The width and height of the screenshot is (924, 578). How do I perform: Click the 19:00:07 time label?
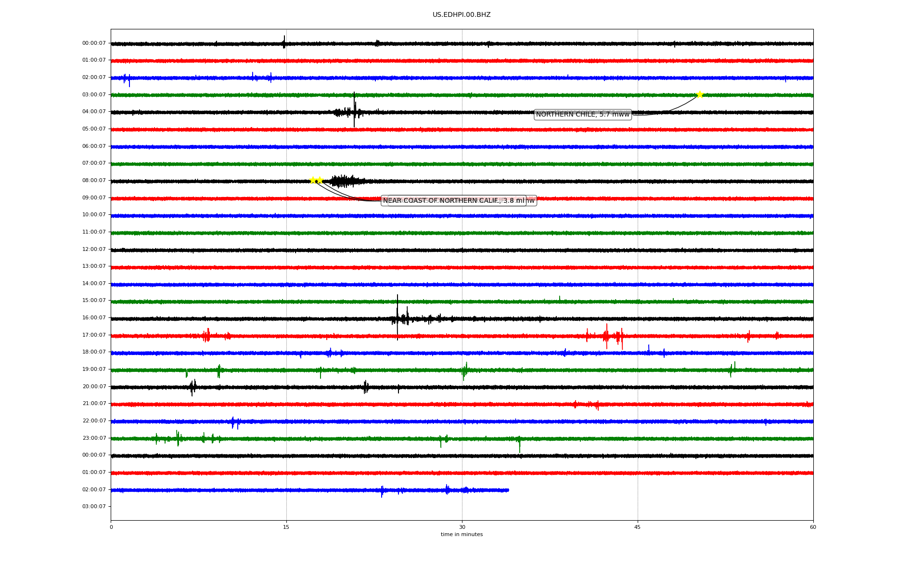94,369
